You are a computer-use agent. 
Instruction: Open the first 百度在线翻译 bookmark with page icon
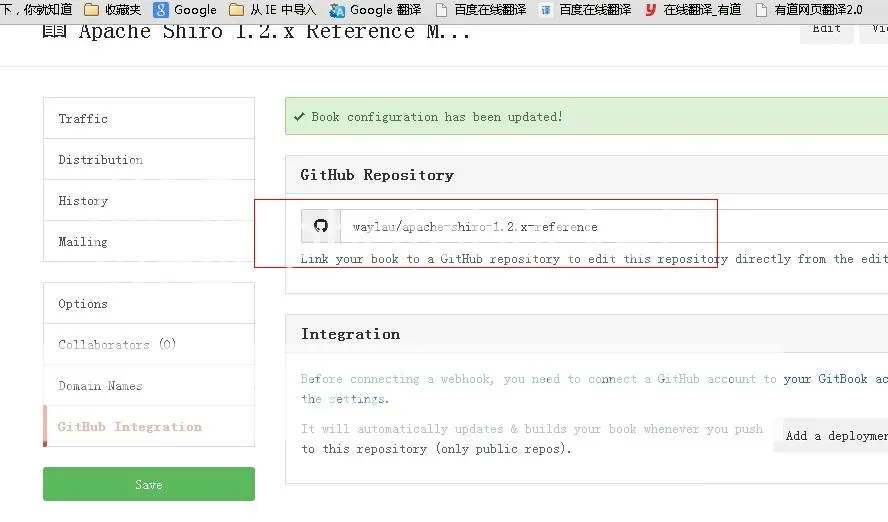click(x=481, y=10)
